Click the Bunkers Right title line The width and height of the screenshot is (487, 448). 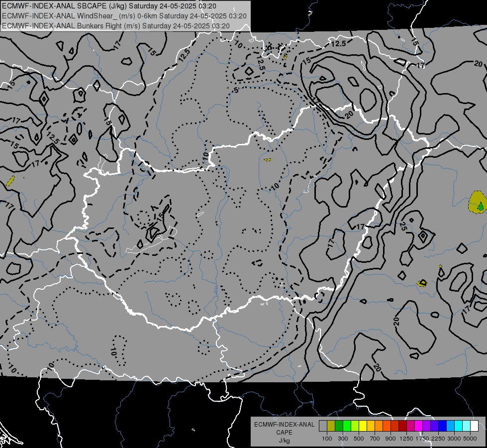pyautogui.click(x=116, y=26)
